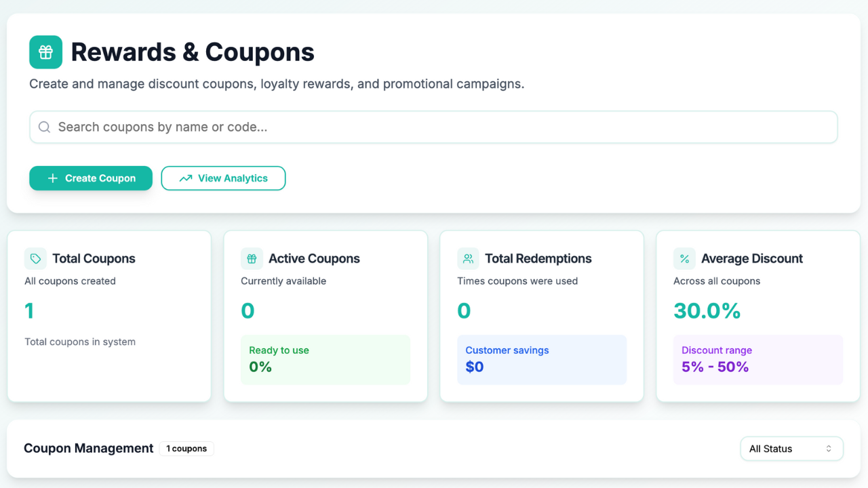Click the chevron arrows in All Status selector
The image size is (868, 488).
pyautogui.click(x=829, y=448)
